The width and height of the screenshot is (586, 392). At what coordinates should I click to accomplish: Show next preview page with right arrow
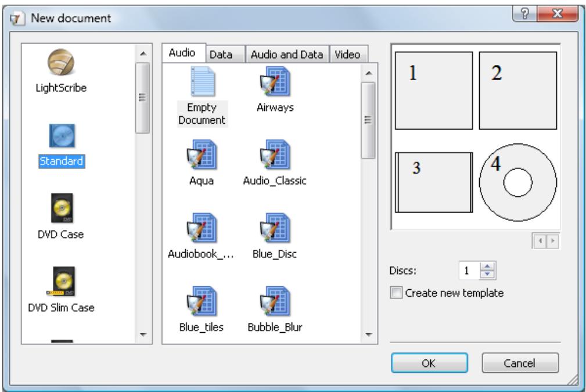pos(552,241)
